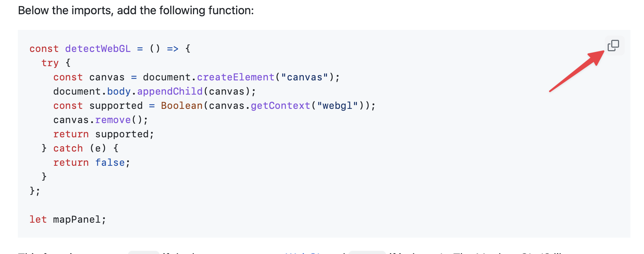Click the "supported" variable declaration
Viewport: 644px width, 254px height.
click(116, 106)
